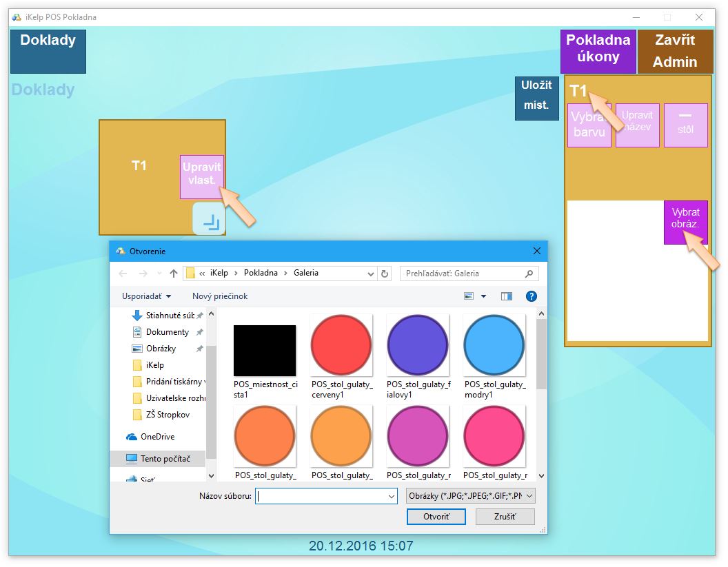
Task: Click the Vybrat barvu color tile
Action: (x=589, y=125)
